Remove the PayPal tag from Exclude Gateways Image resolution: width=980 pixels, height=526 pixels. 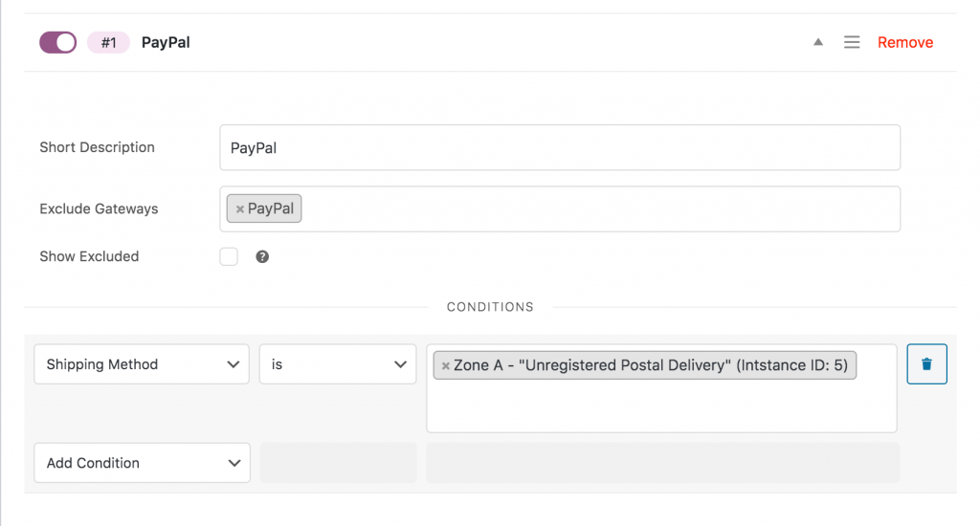(239, 209)
